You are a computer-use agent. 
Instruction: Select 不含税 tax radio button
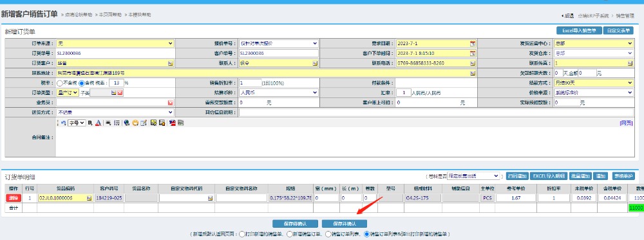coord(59,83)
